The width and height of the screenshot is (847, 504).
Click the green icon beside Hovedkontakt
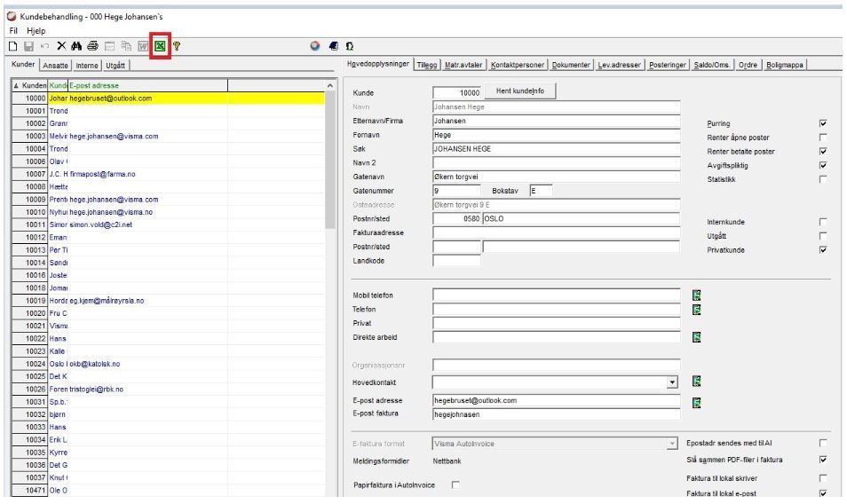pos(697,382)
